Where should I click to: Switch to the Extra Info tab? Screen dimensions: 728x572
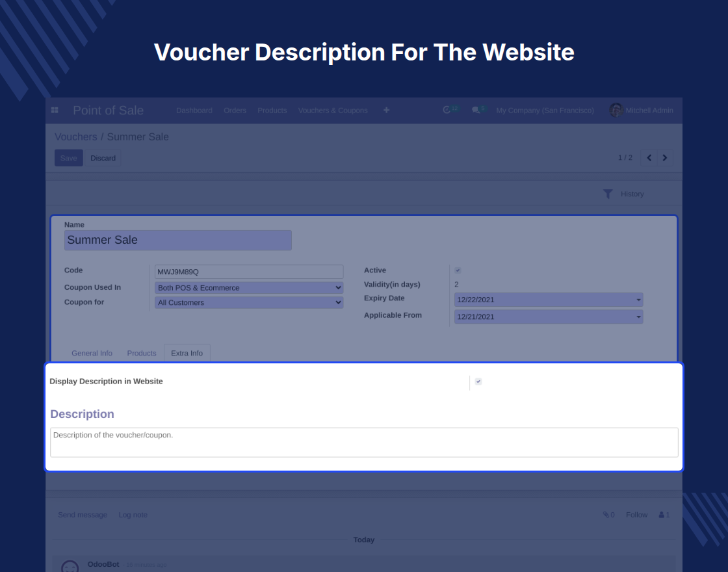pos(187,354)
